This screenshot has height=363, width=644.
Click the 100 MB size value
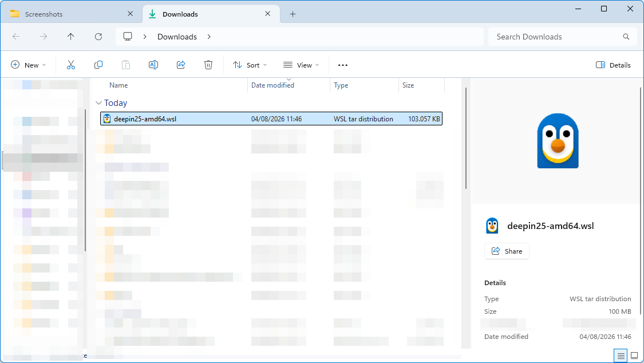(620, 311)
